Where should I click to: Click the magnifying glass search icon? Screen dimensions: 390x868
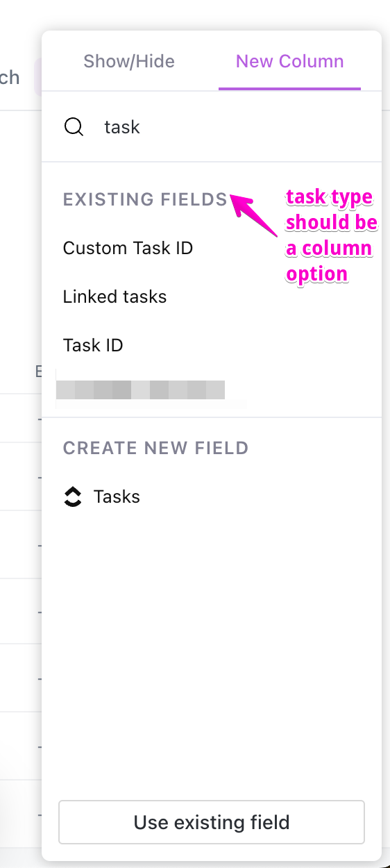(x=74, y=127)
